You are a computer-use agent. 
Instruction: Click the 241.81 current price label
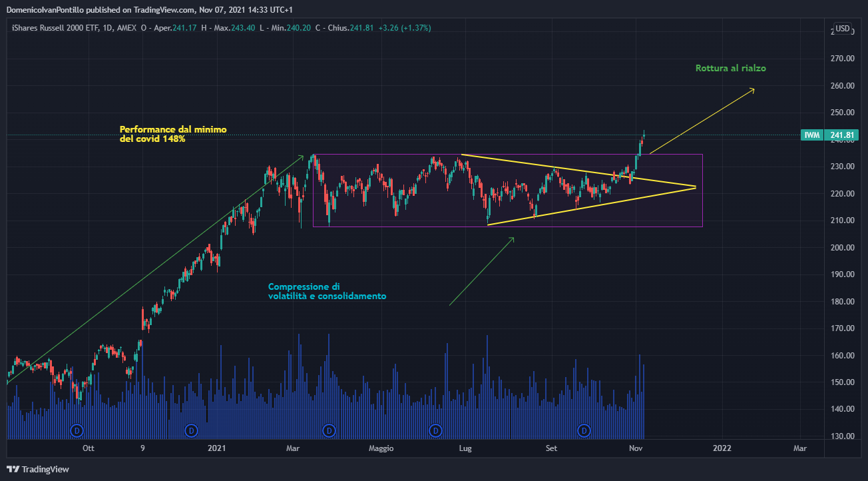tap(841, 135)
